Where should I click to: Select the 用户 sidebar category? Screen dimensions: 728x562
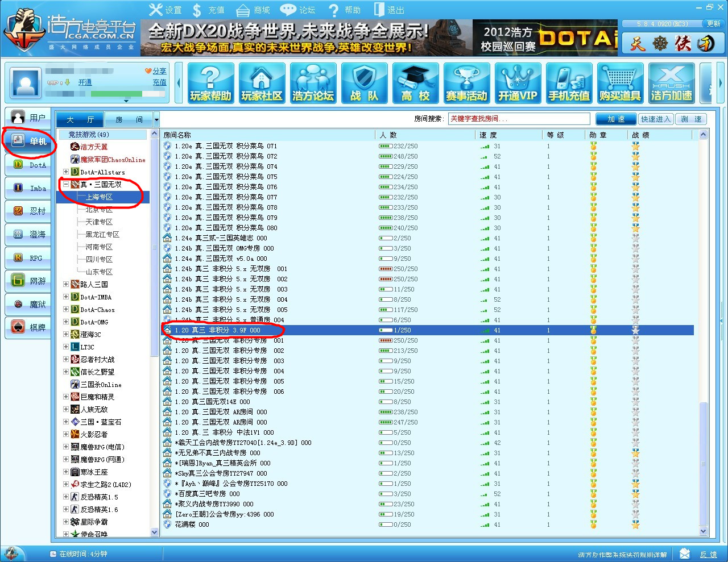click(x=28, y=118)
